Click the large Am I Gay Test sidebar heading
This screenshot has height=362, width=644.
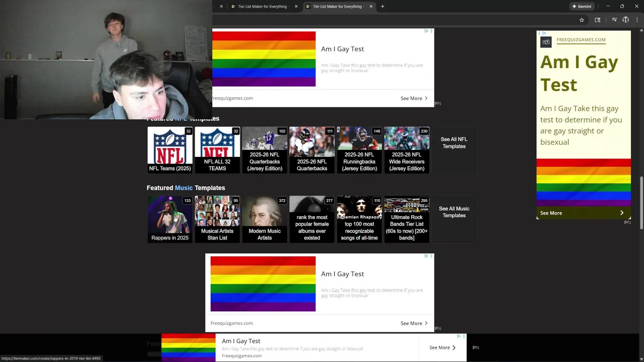579,73
